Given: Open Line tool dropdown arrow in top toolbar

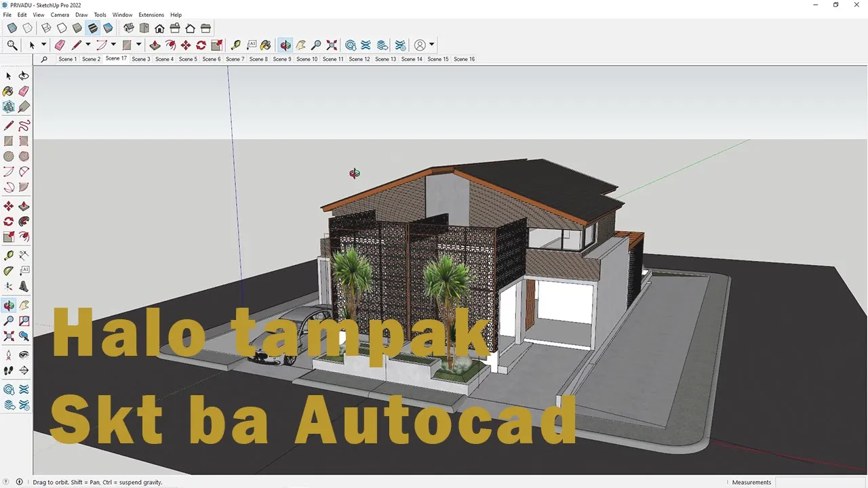Looking at the screenshot, I should (88, 45).
